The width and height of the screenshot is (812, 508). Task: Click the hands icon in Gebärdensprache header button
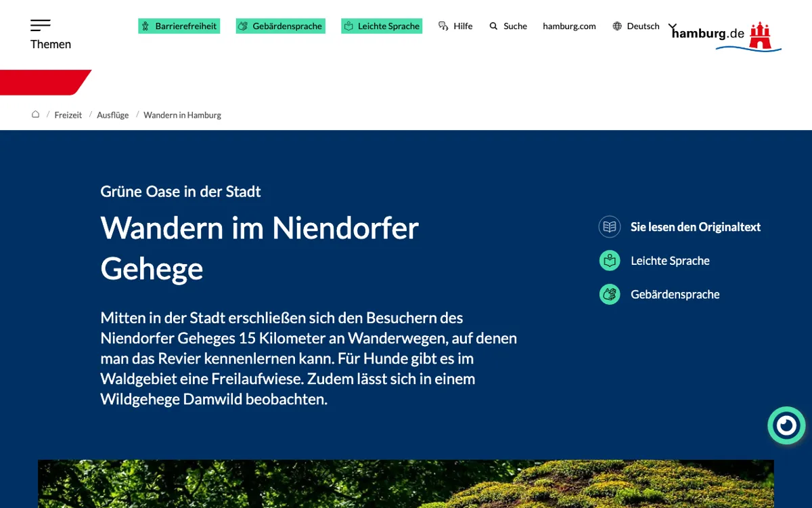click(243, 26)
